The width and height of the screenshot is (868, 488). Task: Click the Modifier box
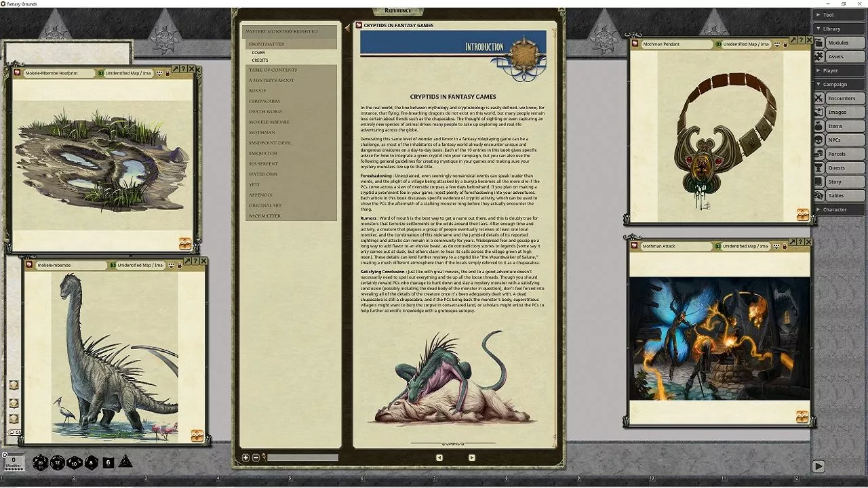14,463
